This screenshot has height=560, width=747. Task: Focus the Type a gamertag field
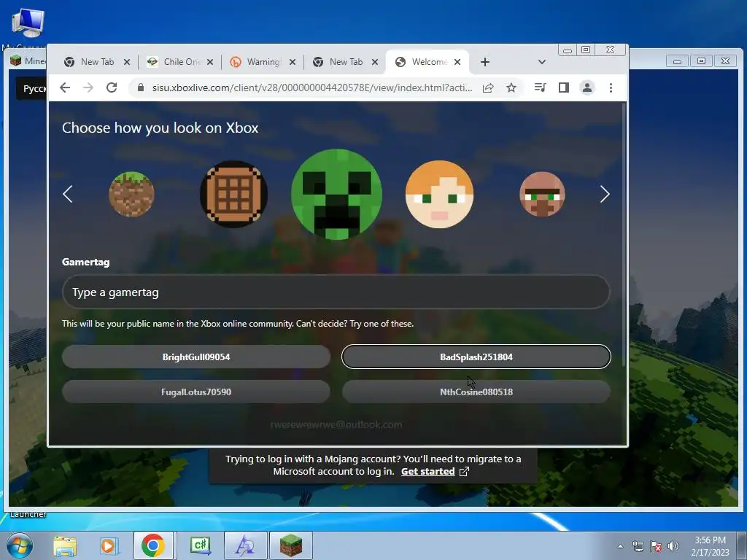coord(336,292)
